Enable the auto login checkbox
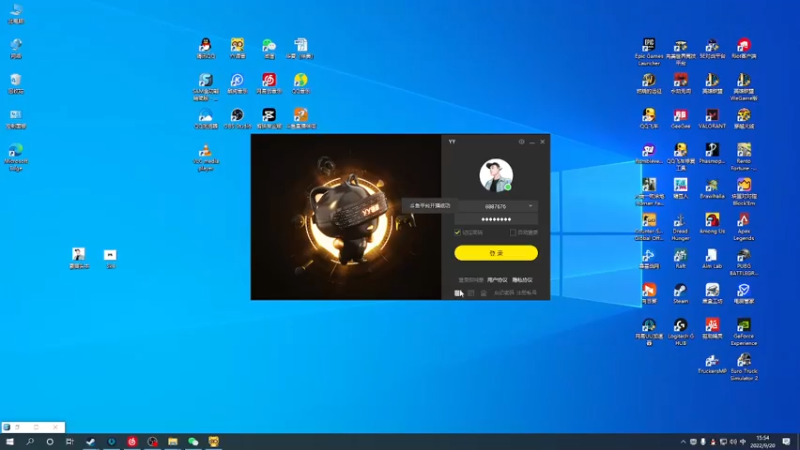This screenshot has width=800, height=450. (x=513, y=233)
